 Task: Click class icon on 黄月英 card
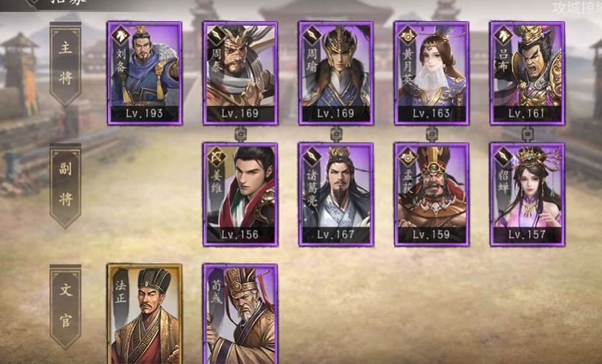(407, 36)
